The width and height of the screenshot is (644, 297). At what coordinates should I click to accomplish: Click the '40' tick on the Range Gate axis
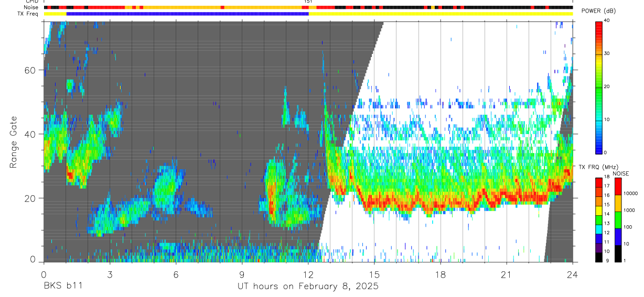click(29, 134)
